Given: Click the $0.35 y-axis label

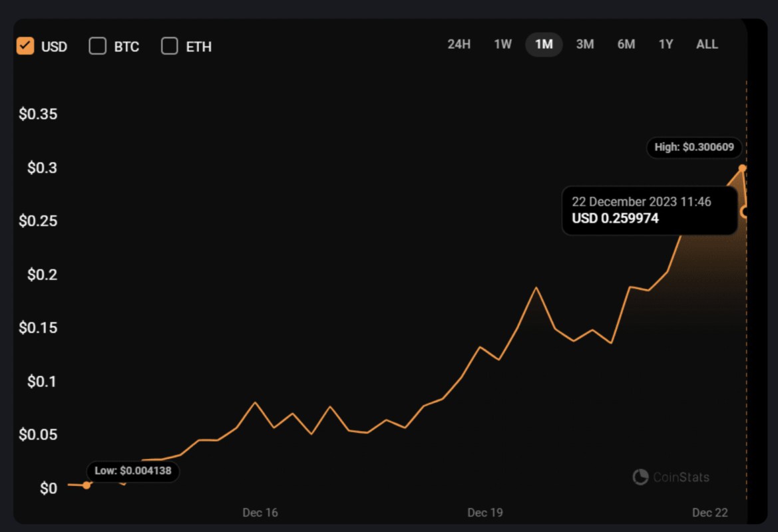Looking at the screenshot, I should click(x=38, y=114).
